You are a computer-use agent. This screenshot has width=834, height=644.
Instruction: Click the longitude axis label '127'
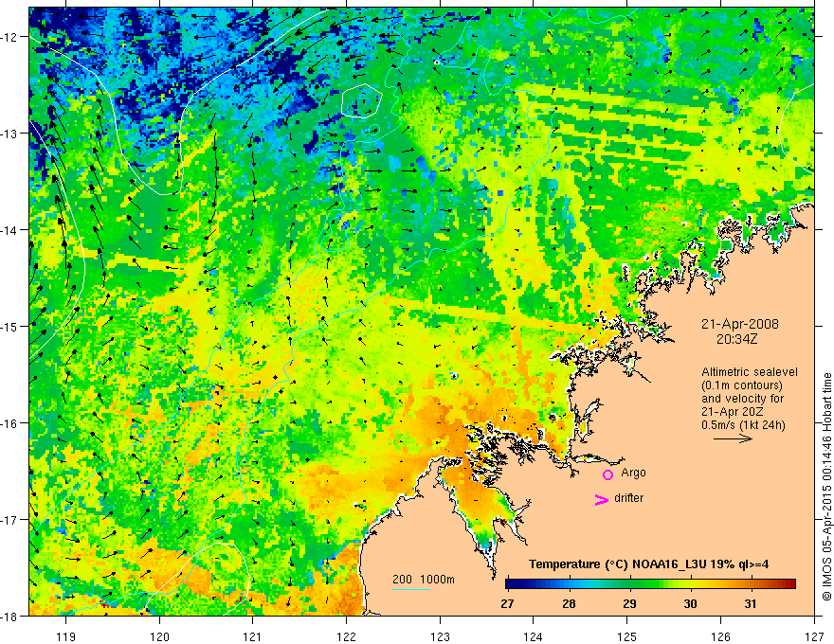coord(814,636)
